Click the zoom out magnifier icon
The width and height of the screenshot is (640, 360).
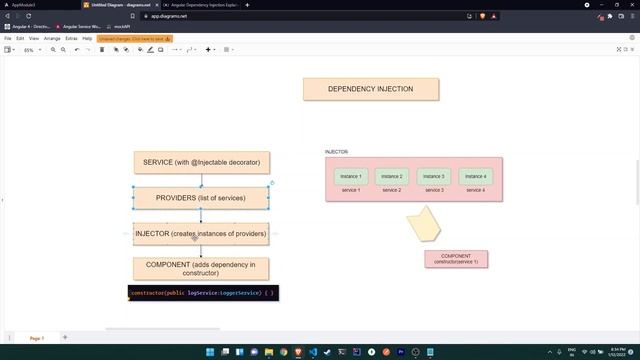63,50
